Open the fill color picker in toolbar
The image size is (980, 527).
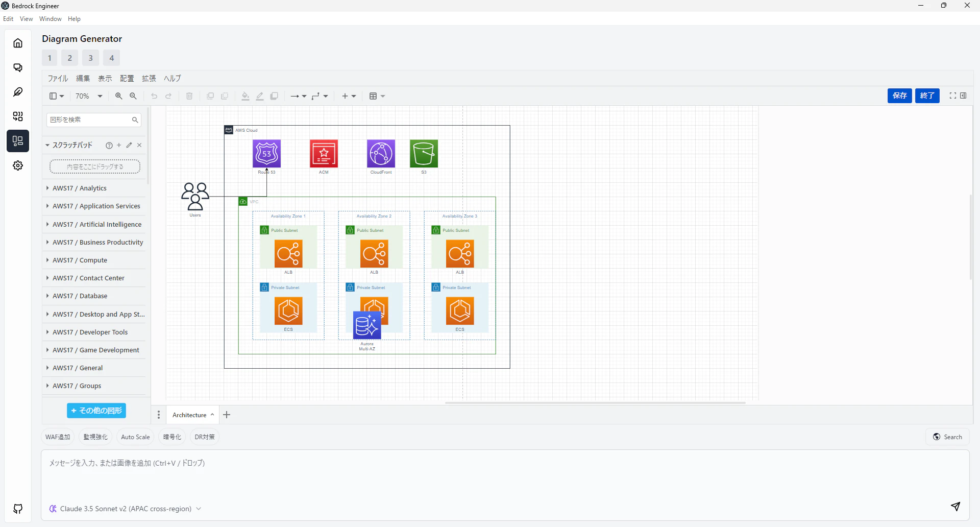[x=246, y=96]
